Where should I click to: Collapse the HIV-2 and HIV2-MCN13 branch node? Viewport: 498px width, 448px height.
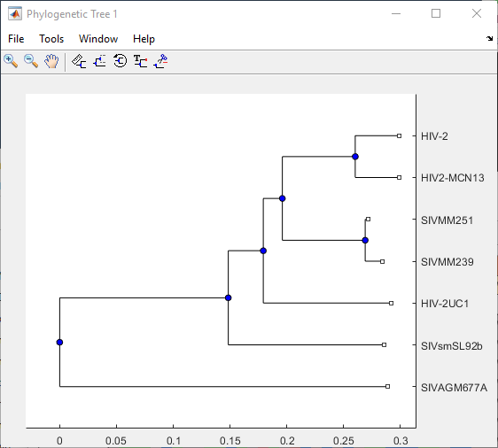(355, 157)
